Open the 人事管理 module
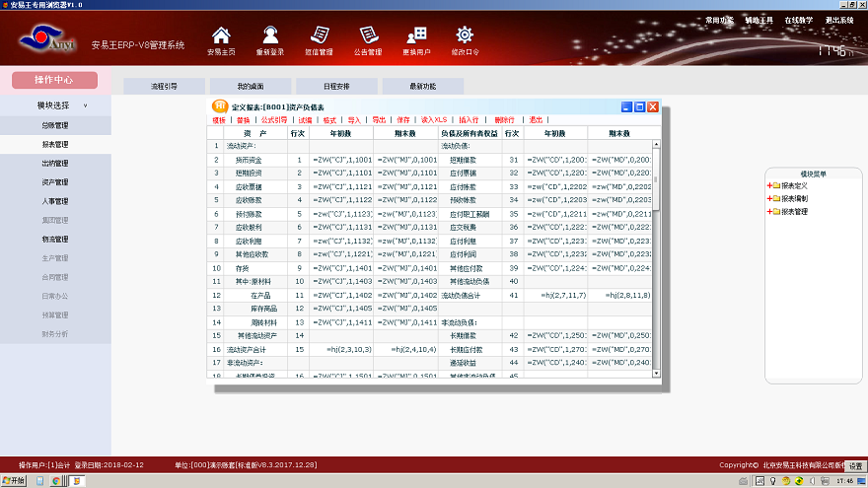The width and height of the screenshot is (868, 488). 55,201
